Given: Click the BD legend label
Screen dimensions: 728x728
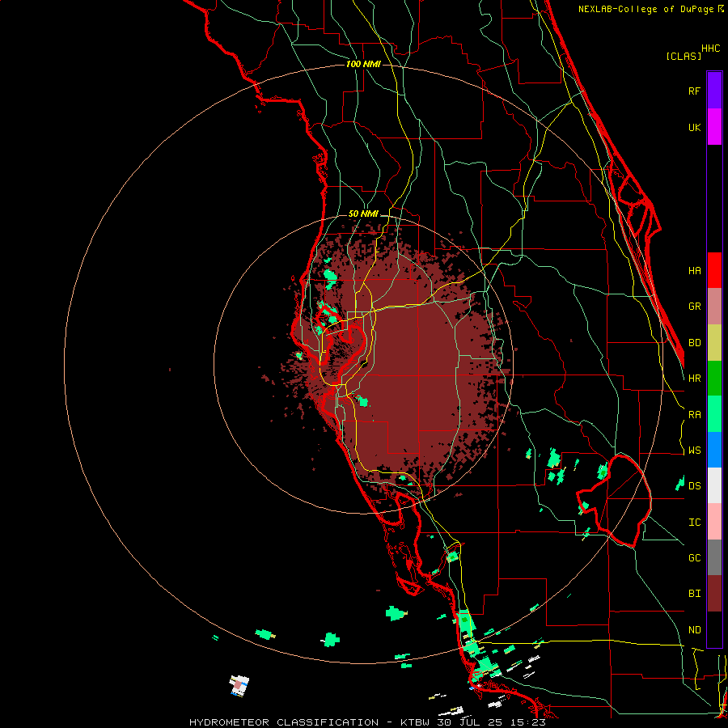Looking at the screenshot, I should tap(694, 343).
